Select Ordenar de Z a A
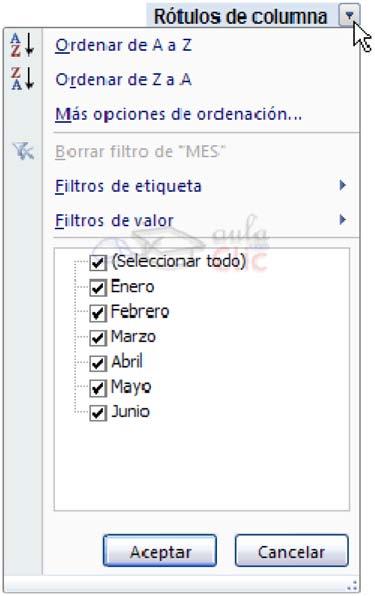375x596 pixels. (123, 80)
